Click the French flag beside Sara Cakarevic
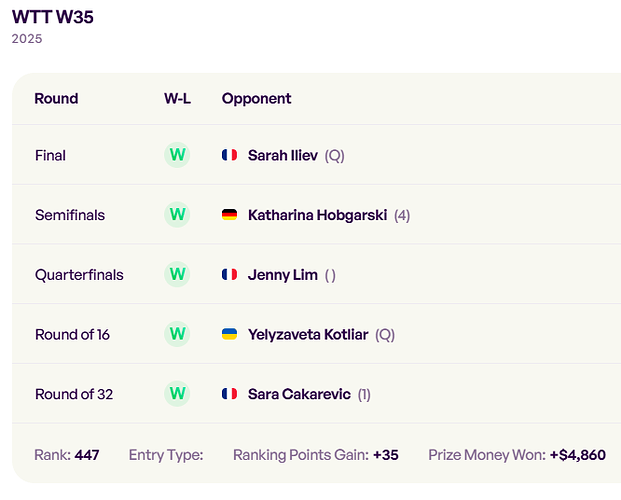This screenshot has width=621, height=500. (229, 394)
